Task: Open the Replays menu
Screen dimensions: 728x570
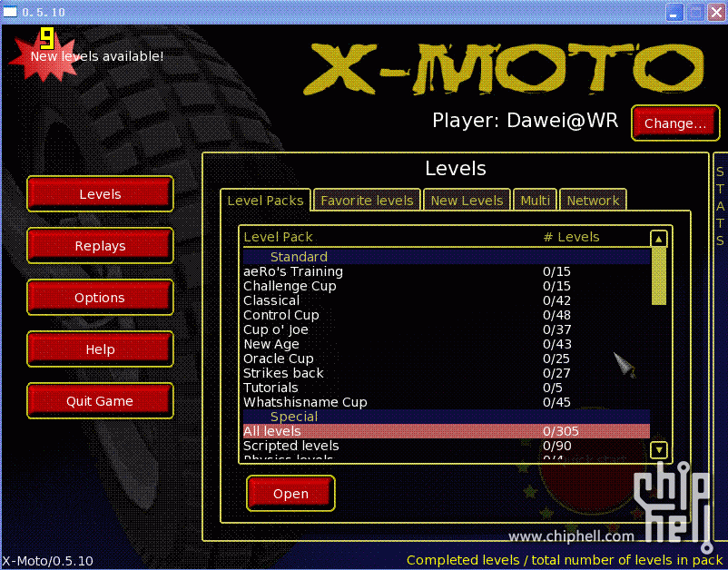Action: (x=100, y=246)
